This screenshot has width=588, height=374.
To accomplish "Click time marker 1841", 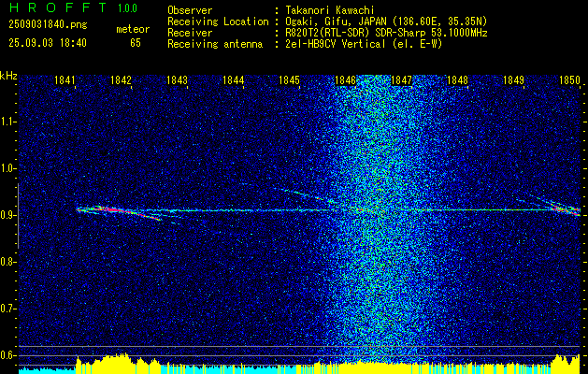I will tap(65, 80).
